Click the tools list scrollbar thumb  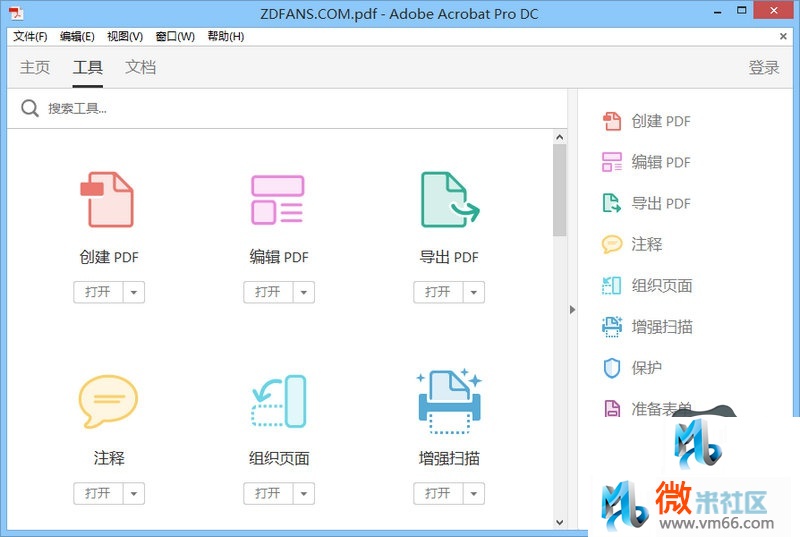[560, 190]
